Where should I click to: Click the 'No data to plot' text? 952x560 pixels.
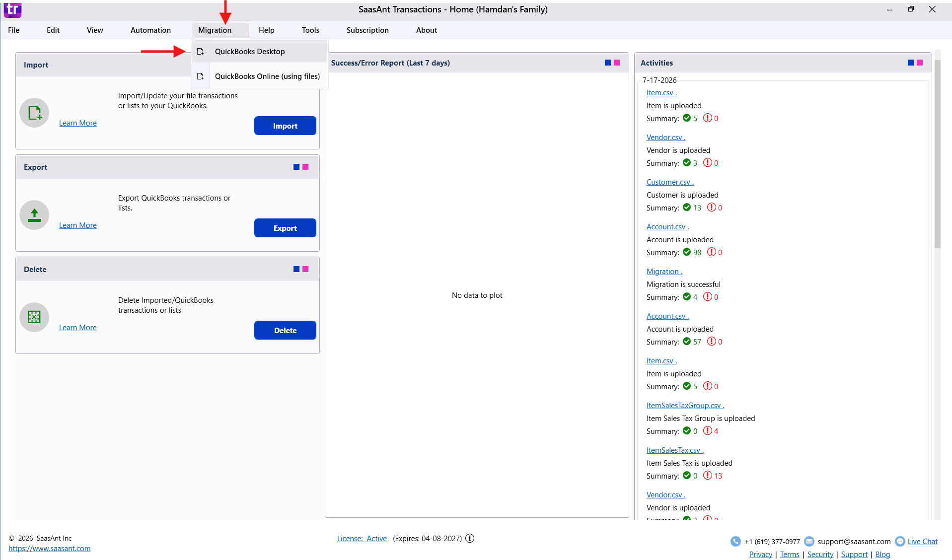click(477, 295)
